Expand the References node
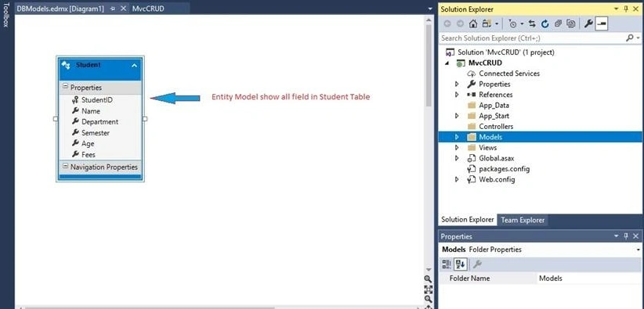 [457, 95]
